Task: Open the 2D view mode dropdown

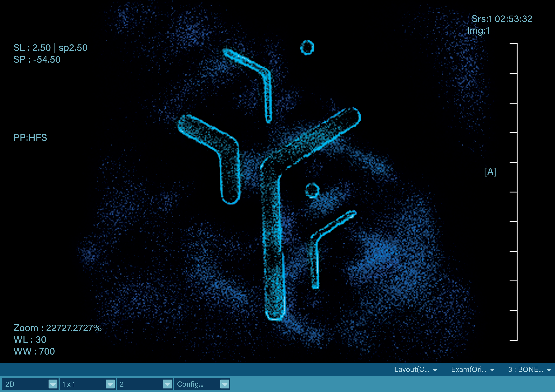Action: [x=53, y=384]
